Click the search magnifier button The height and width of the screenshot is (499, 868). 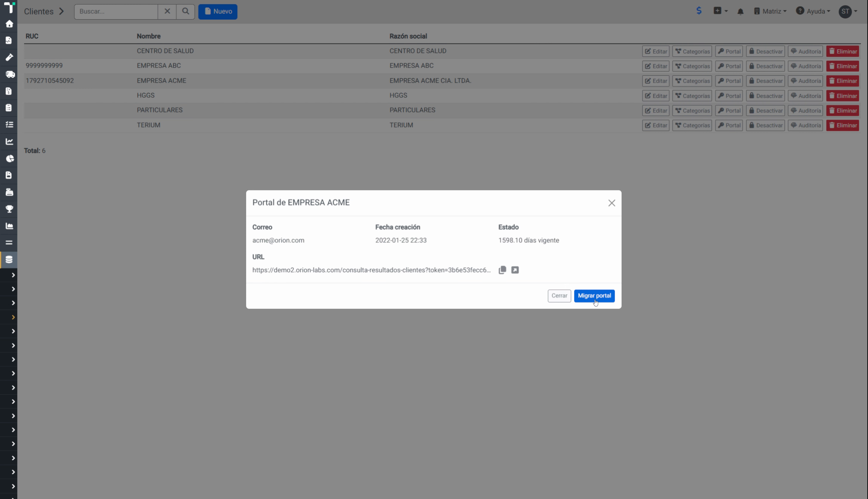tap(185, 11)
